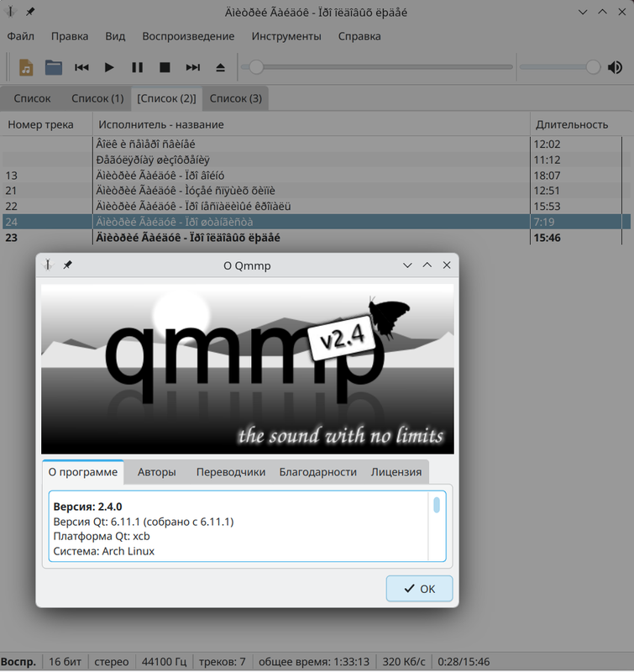Click треков: 7 in status bar

coord(223,661)
